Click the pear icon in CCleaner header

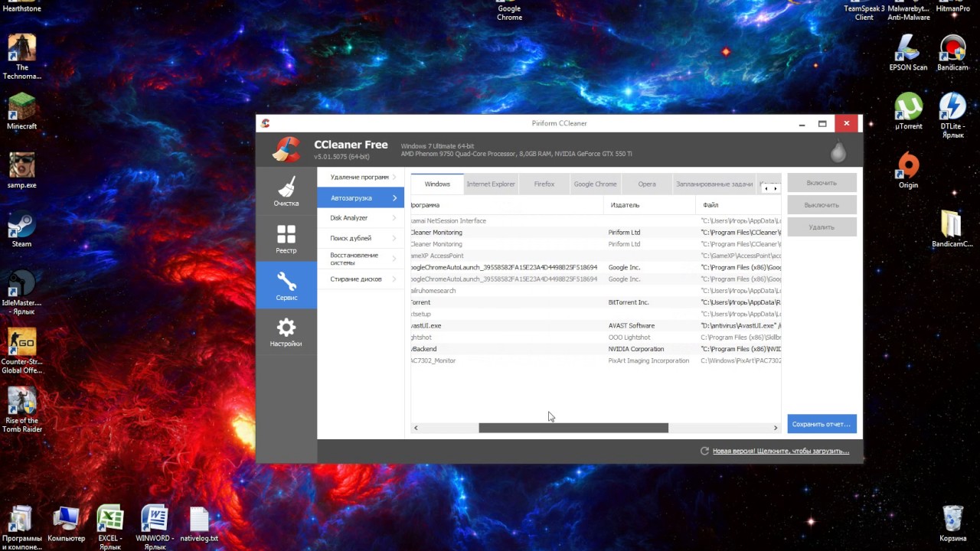coord(838,152)
